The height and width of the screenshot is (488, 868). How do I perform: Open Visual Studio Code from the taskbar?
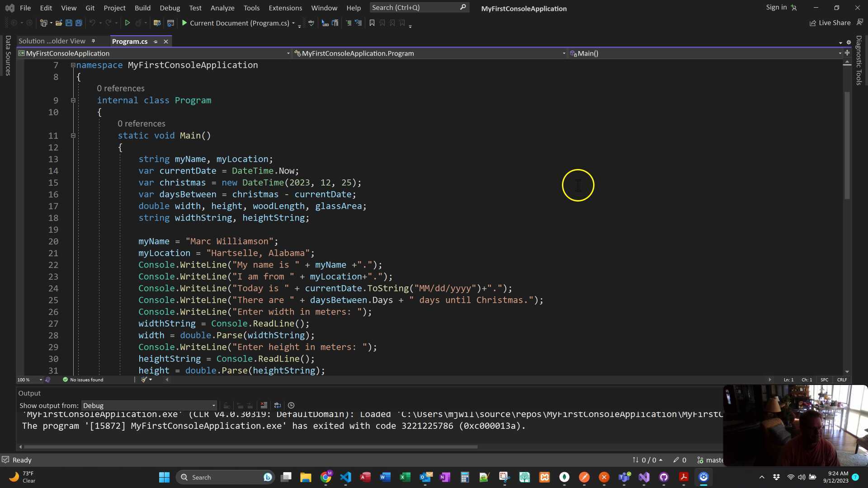tap(345, 477)
